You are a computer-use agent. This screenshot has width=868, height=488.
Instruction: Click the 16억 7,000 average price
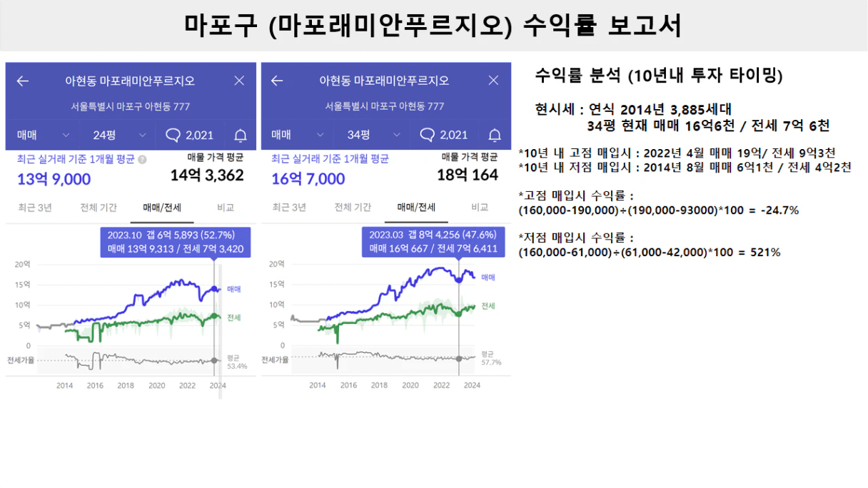tap(308, 179)
